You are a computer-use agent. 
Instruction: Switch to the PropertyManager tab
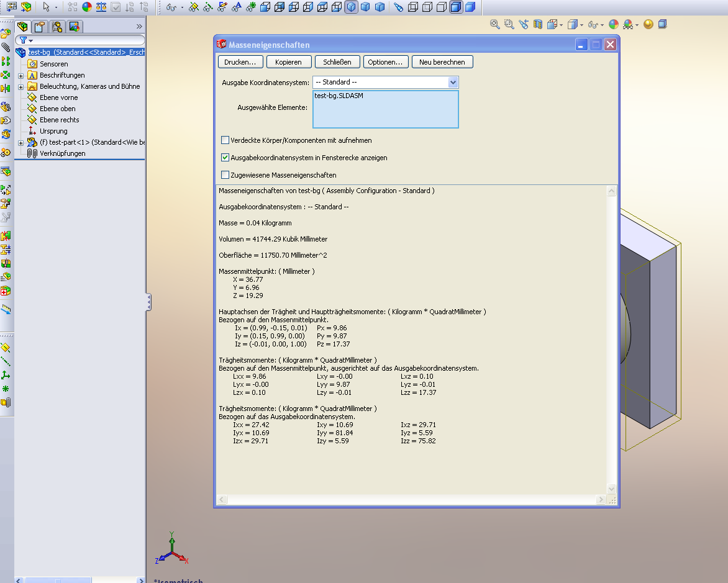click(40, 27)
